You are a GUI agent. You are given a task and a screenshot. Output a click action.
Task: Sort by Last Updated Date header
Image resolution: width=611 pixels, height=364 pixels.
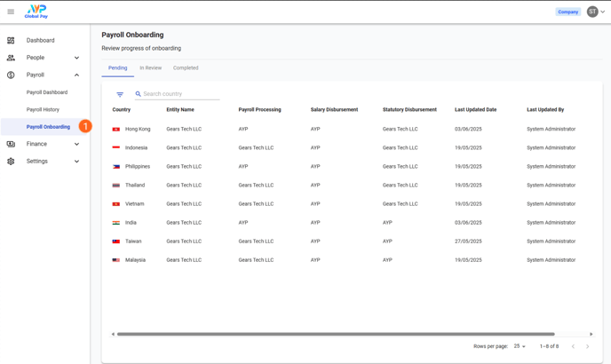pos(475,109)
